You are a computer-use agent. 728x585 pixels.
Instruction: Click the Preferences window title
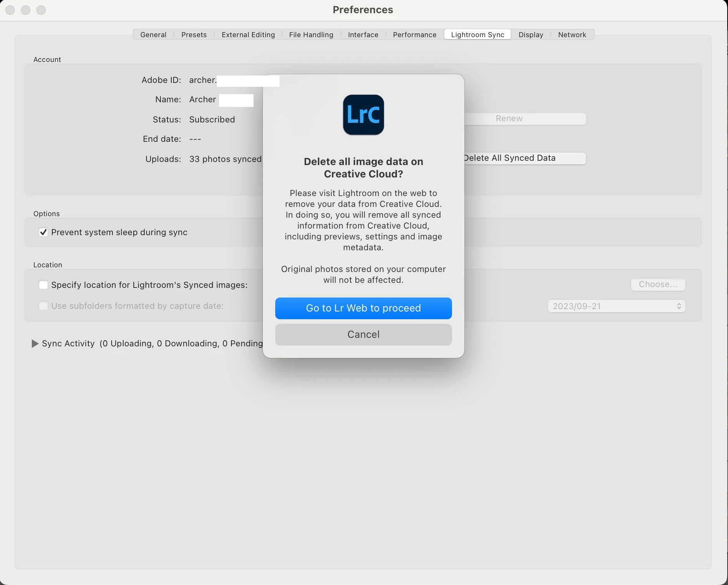363,10
